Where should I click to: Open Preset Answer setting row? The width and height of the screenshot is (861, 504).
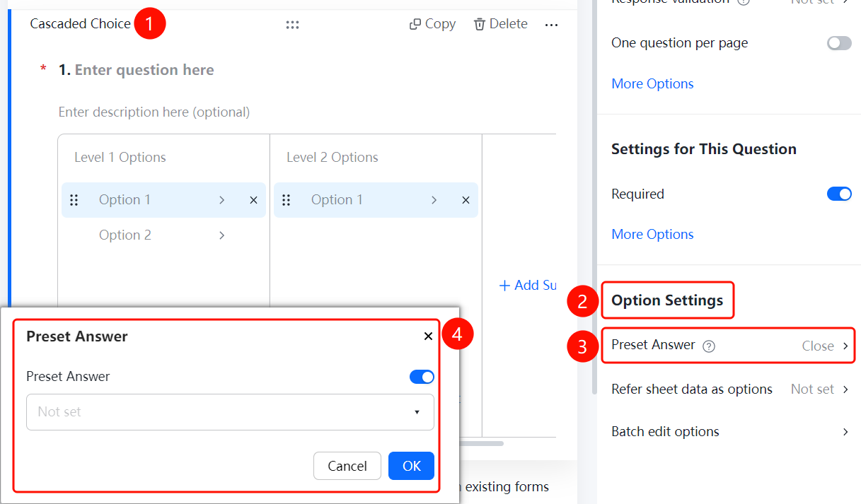click(728, 346)
